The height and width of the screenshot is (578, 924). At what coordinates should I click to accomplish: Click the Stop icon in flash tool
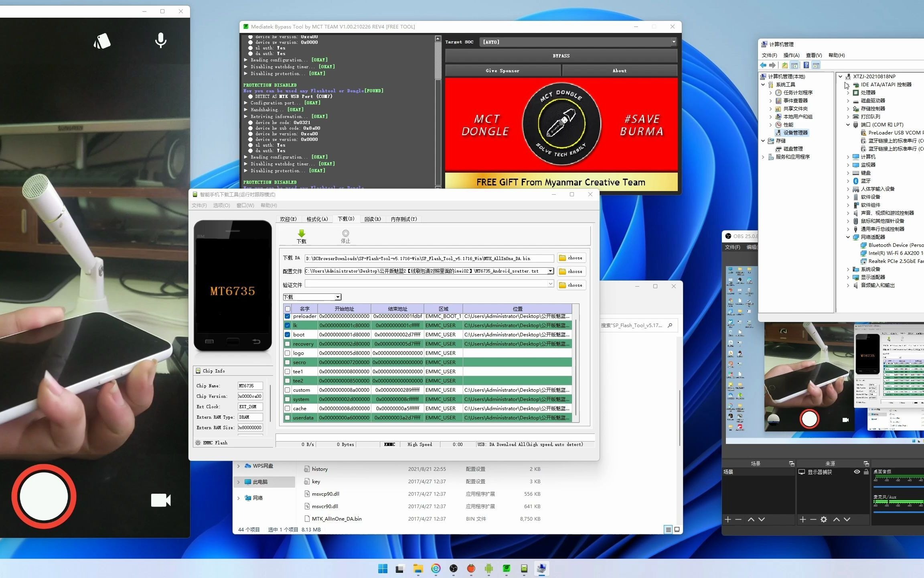(x=345, y=233)
